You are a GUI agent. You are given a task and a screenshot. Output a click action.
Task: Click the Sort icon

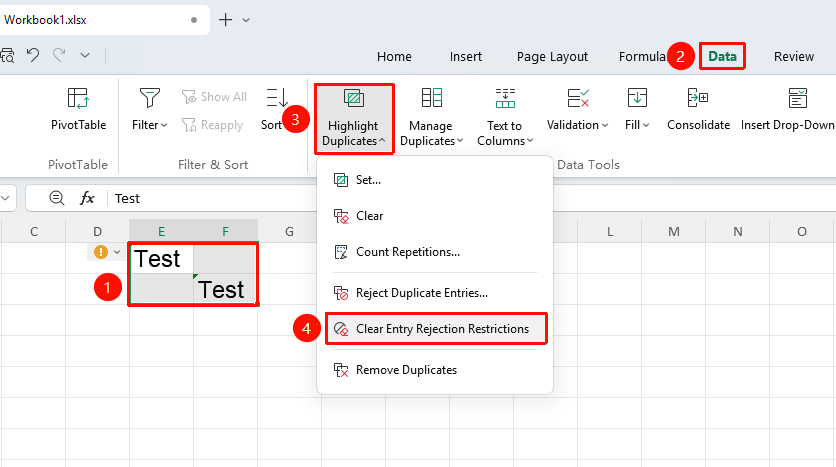click(277, 98)
